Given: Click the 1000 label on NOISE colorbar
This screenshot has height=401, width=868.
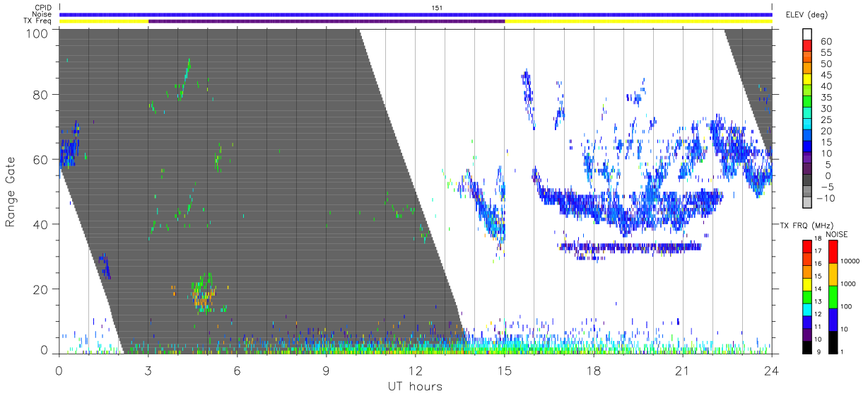Looking at the screenshot, I should coord(848,284).
